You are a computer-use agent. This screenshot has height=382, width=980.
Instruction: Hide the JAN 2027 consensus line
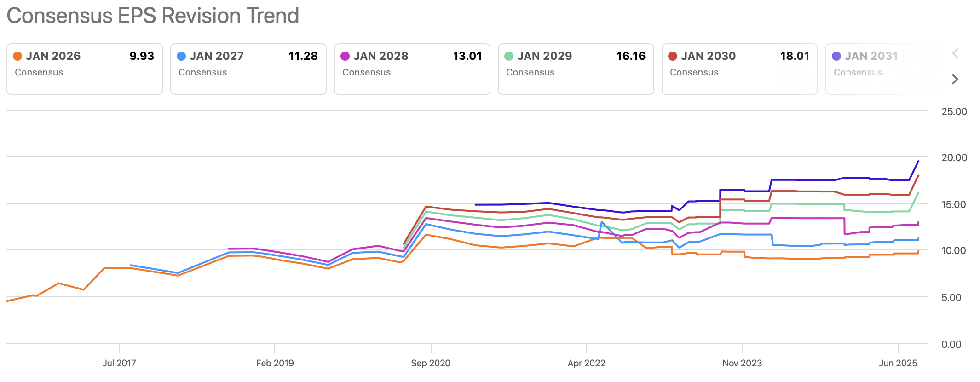coord(248,68)
